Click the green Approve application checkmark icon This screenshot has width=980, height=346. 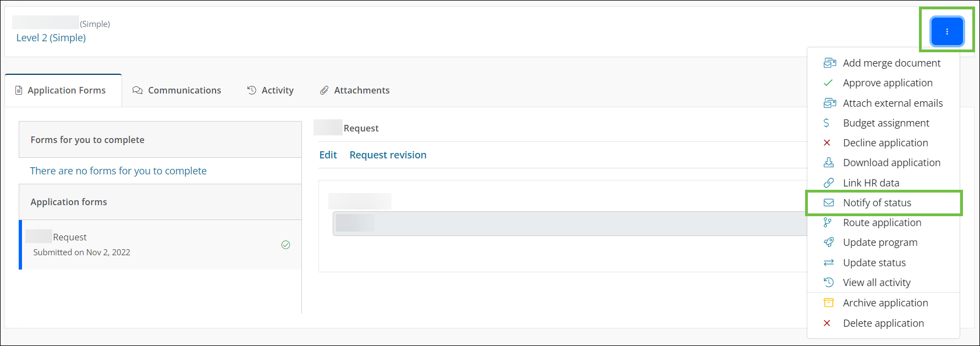[828, 83]
